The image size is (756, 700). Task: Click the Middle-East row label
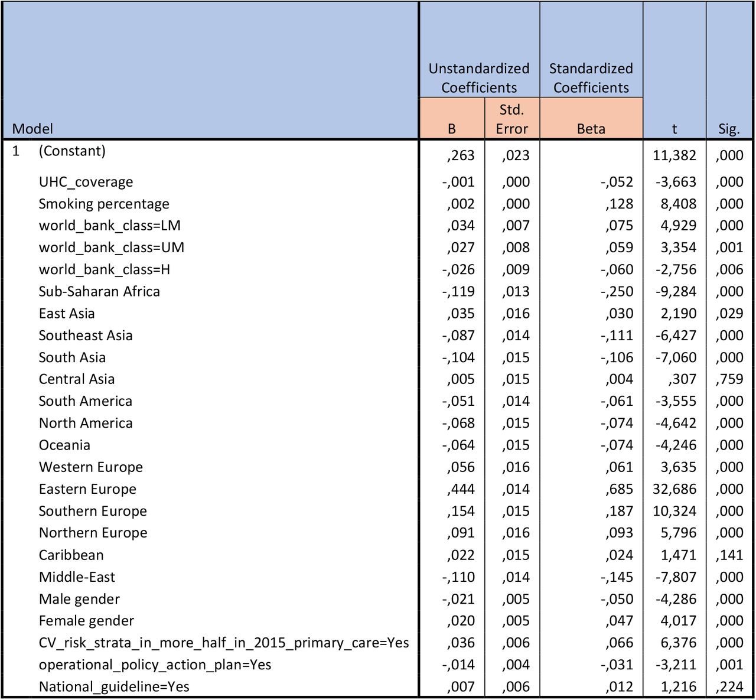coord(77,577)
